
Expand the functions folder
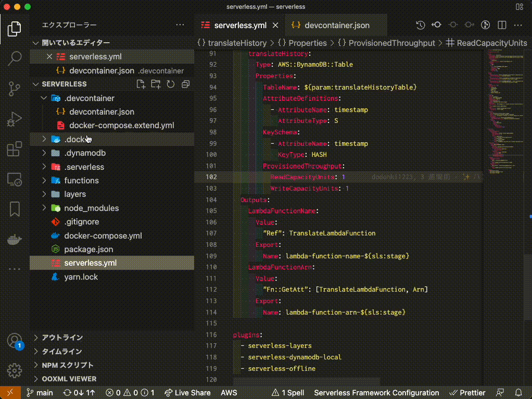pos(44,180)
